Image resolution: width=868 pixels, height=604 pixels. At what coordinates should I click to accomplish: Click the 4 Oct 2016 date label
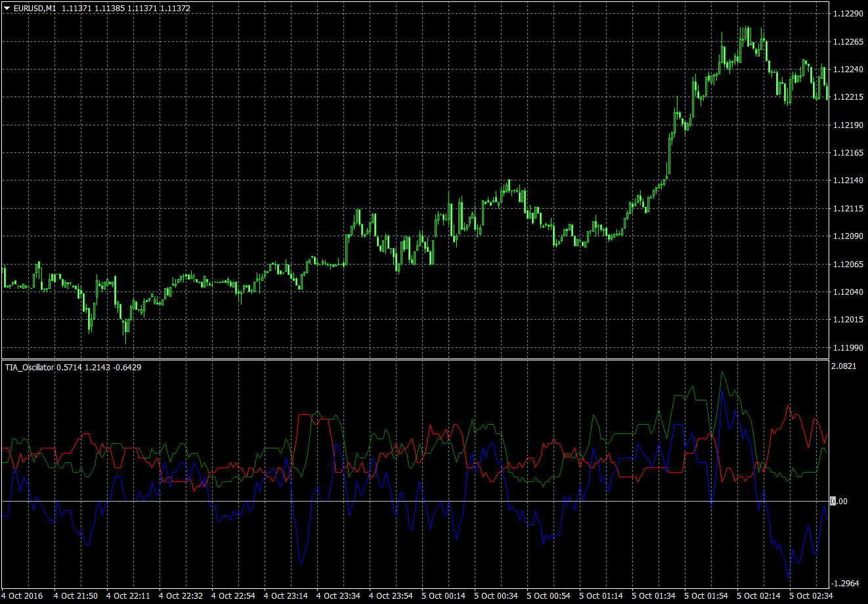point(23,596)
